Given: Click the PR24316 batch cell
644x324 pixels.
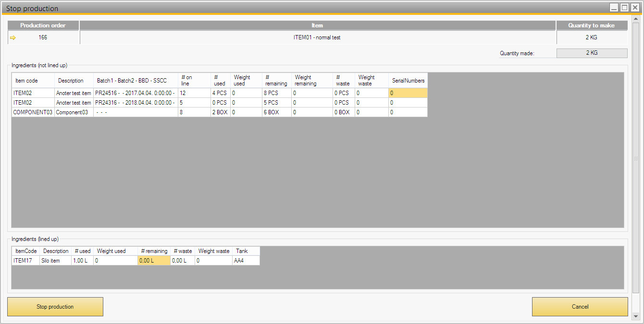Looking at the screenshot, I should tap(135, 103).
